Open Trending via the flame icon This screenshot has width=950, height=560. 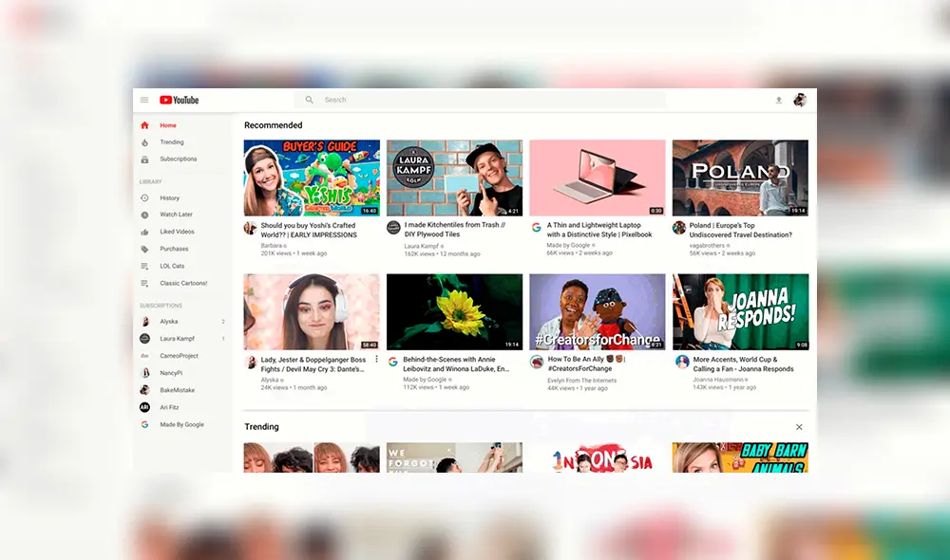click(x=167, y=141)
